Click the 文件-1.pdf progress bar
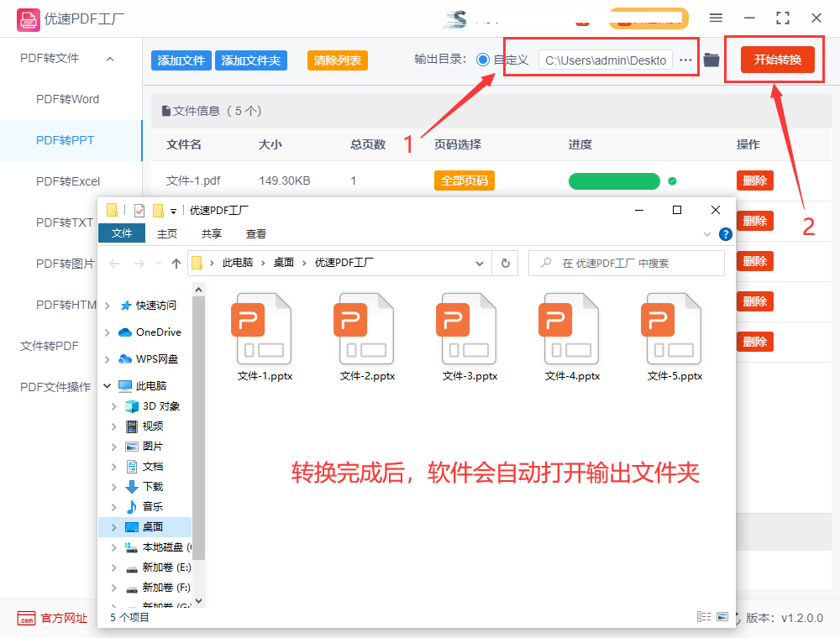This screenshot has height=638, width=840. click(614, 181)
